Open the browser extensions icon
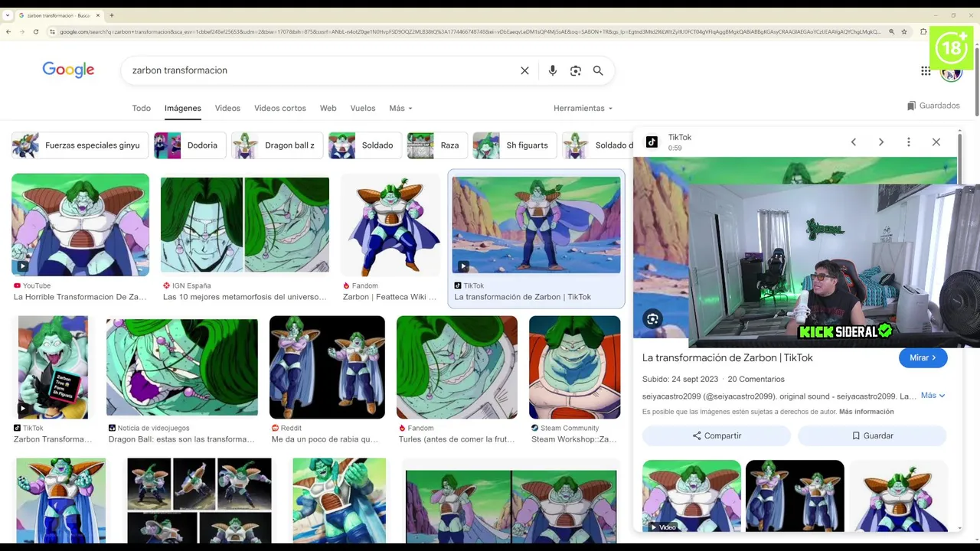The width and height of the screenshot is (980, 551). pos(923,31)
